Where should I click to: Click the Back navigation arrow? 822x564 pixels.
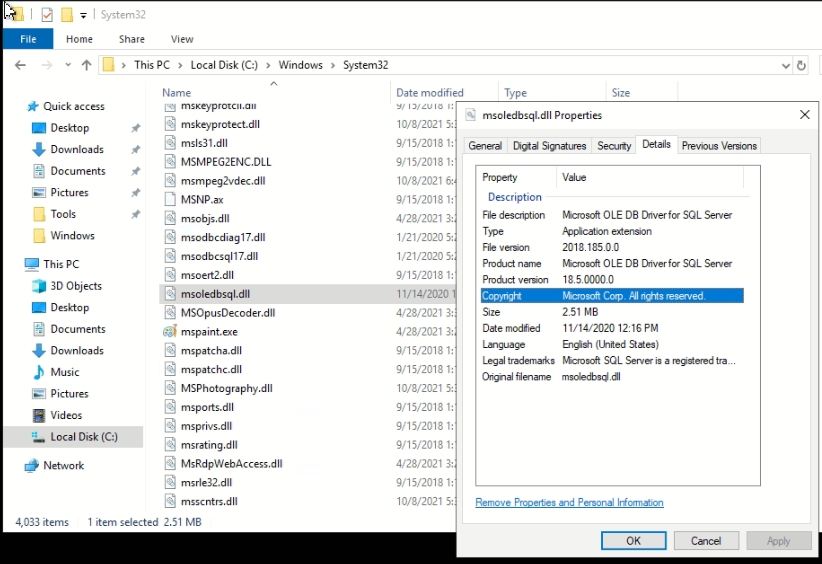point(20,65)
